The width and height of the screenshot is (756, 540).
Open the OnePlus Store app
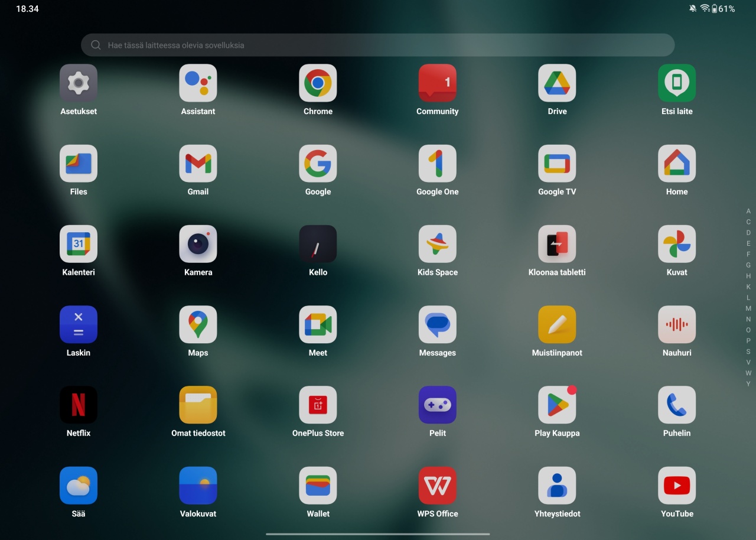318,405
